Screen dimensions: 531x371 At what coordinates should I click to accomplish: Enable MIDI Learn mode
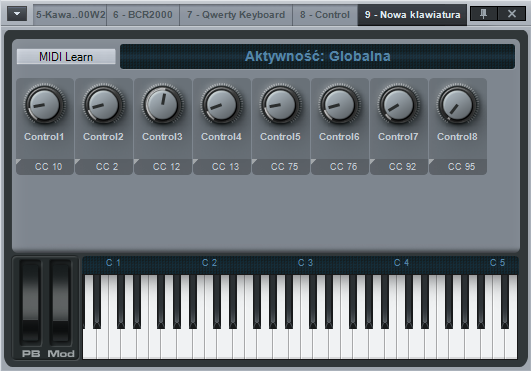[x=66, y=57]
